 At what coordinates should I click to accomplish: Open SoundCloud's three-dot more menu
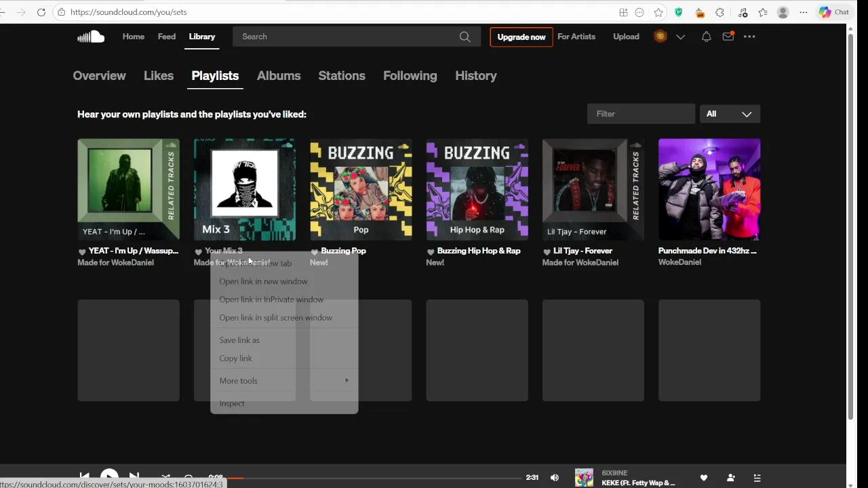(x=749, y=37)
